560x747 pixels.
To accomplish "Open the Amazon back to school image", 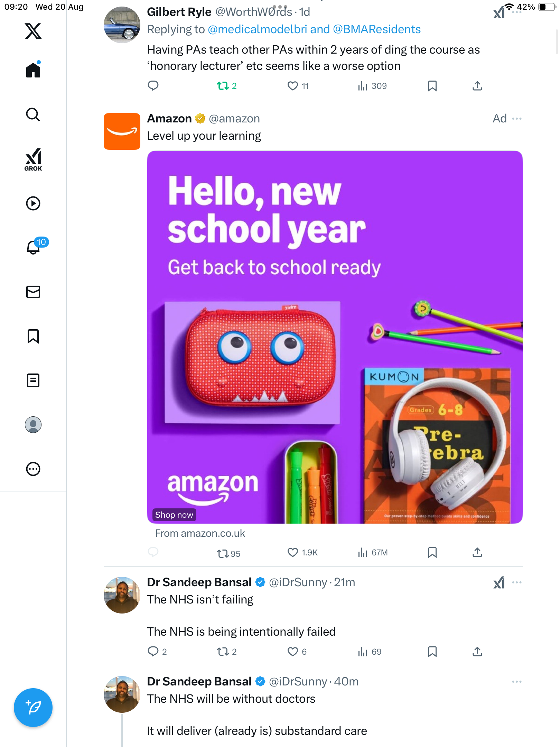I will (335, 337).
